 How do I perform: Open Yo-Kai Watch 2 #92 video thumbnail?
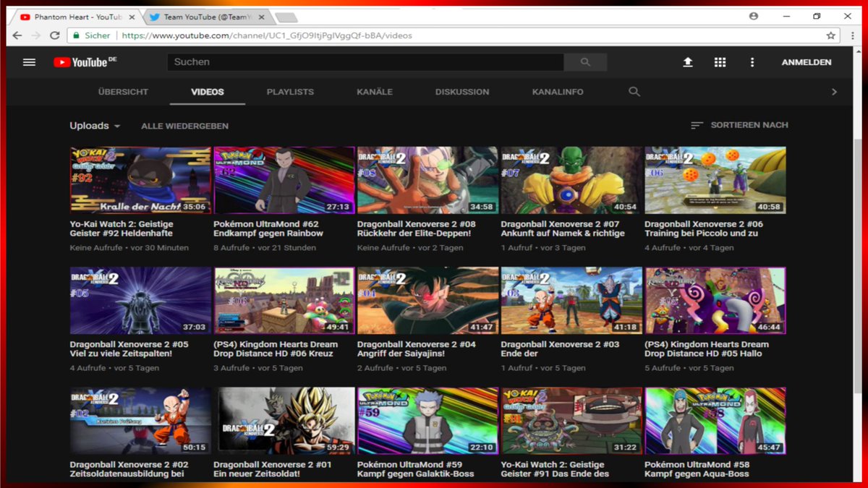(140, 181)
